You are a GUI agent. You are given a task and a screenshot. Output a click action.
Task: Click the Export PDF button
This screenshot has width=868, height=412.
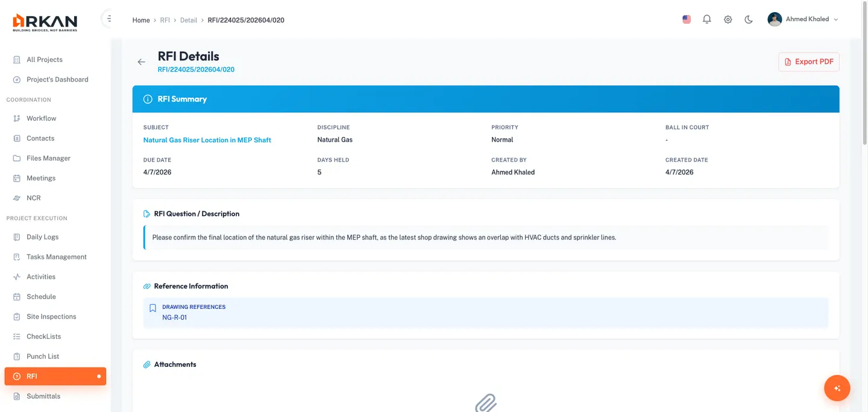point(808,62)
